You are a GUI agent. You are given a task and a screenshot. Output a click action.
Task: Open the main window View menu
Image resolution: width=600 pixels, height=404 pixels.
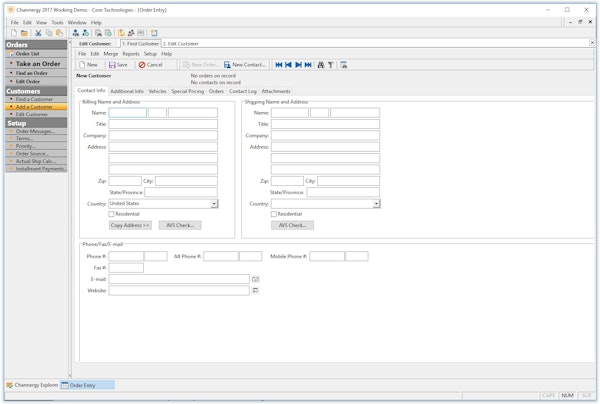click(x=41, y=23)
